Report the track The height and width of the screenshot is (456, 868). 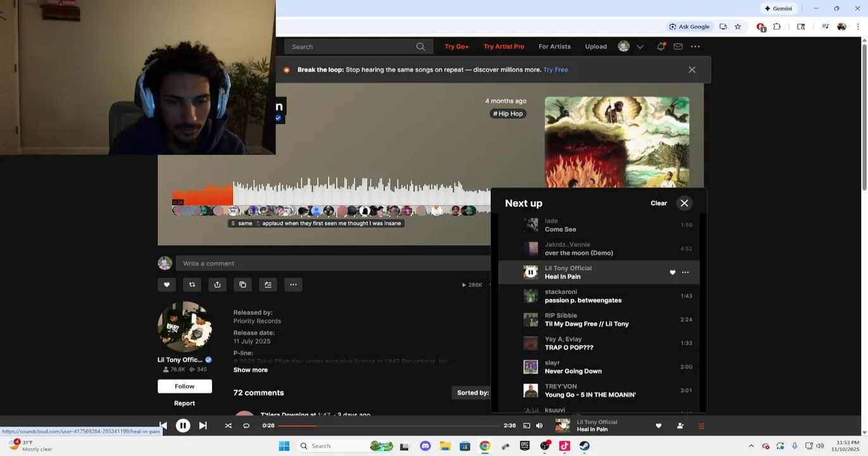[184, 403]
